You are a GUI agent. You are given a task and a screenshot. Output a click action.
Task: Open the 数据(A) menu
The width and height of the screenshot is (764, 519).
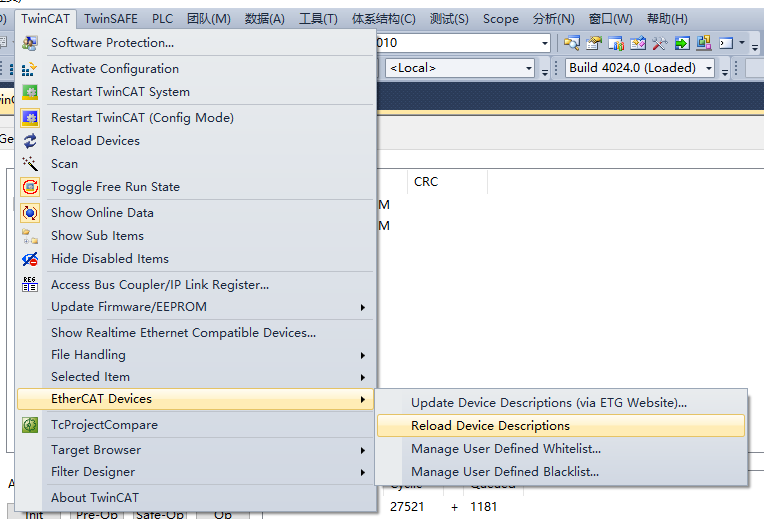tap(265, 19)
